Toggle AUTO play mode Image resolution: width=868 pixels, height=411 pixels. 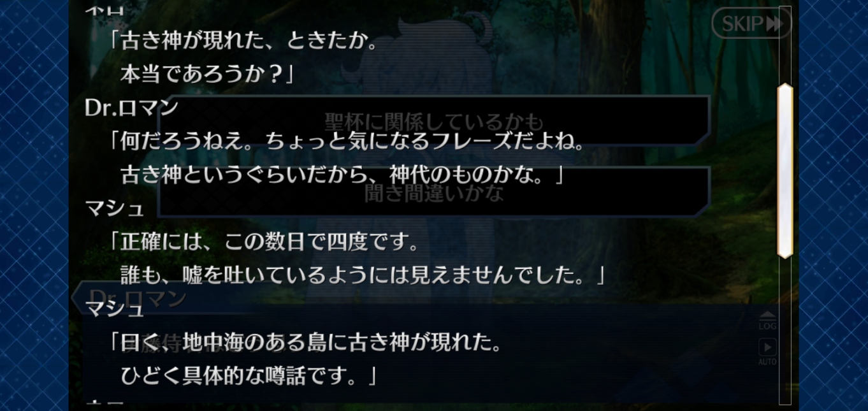[x=768, y=352]
